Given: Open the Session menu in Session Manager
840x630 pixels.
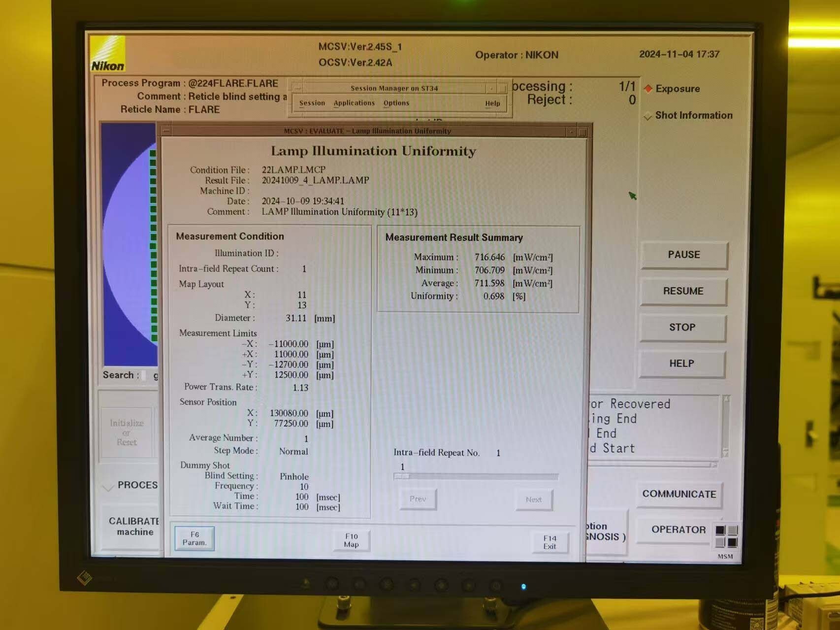Looking at the screenshot, I should click(312, 103).
